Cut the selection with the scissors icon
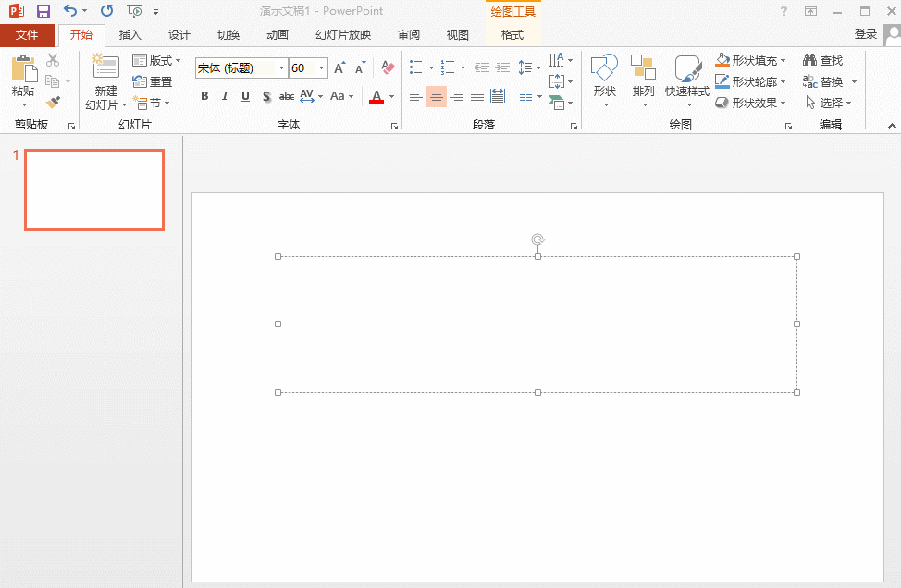Screen dimensions: 901x588 [x=53, y=60]
